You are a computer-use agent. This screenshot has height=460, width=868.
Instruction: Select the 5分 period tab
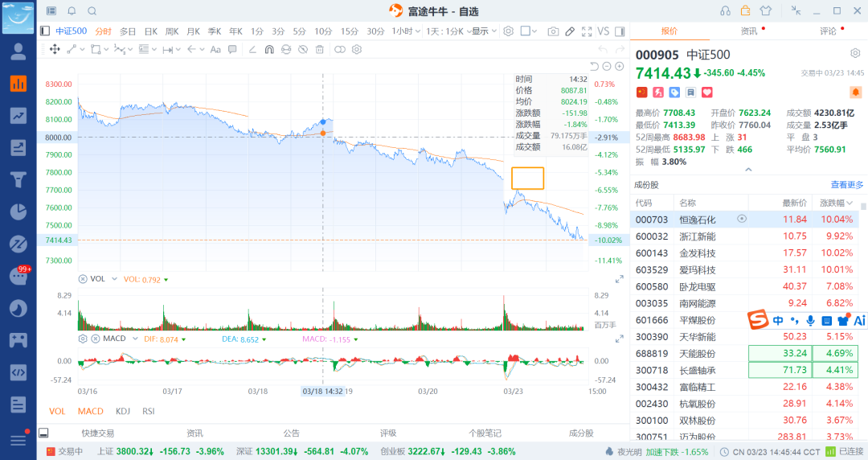[300, 31]
